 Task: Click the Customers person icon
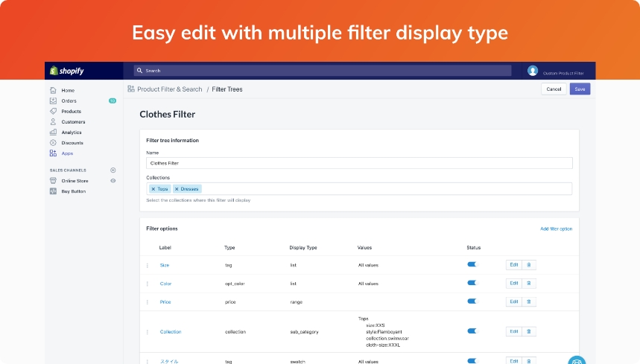point(53,122)
